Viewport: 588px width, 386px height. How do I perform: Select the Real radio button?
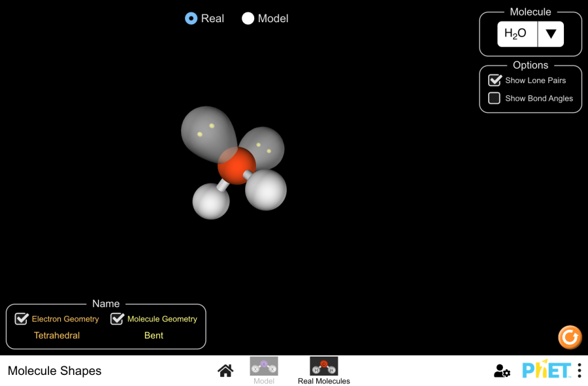(x=191, y=18)
